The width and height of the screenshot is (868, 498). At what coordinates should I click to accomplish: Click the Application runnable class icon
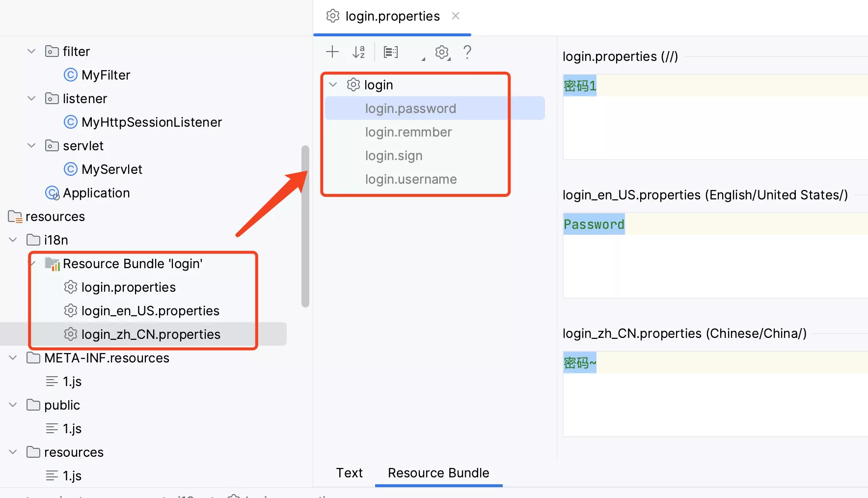(x=52, y=193)
